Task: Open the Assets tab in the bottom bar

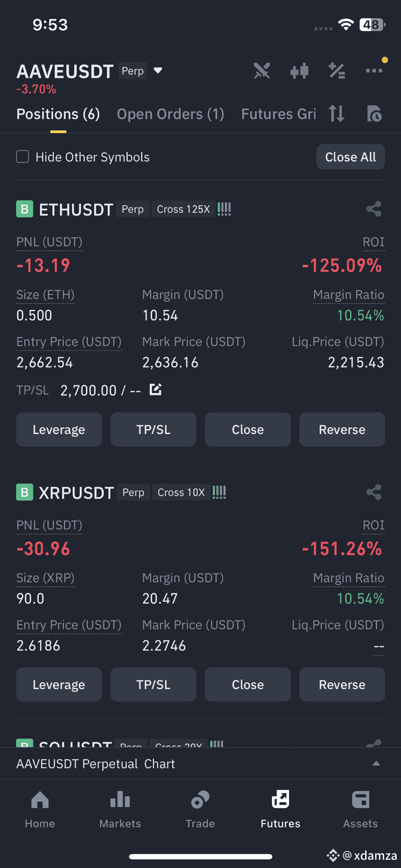Action: (x=360, y=809)
